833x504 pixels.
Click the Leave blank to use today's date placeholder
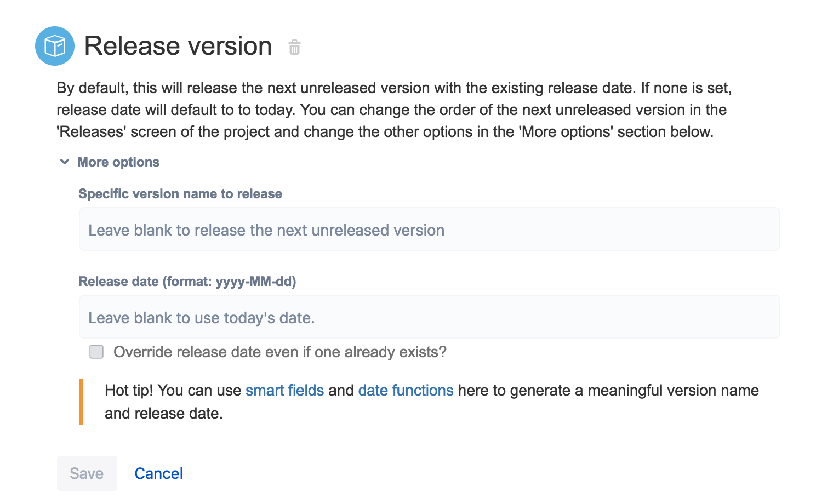click(x=202, y=318)
